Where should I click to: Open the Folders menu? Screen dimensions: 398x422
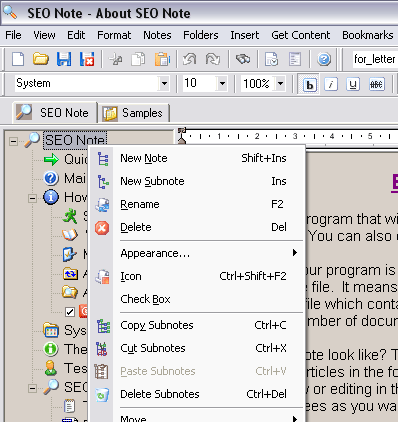(x=201, y=35)
